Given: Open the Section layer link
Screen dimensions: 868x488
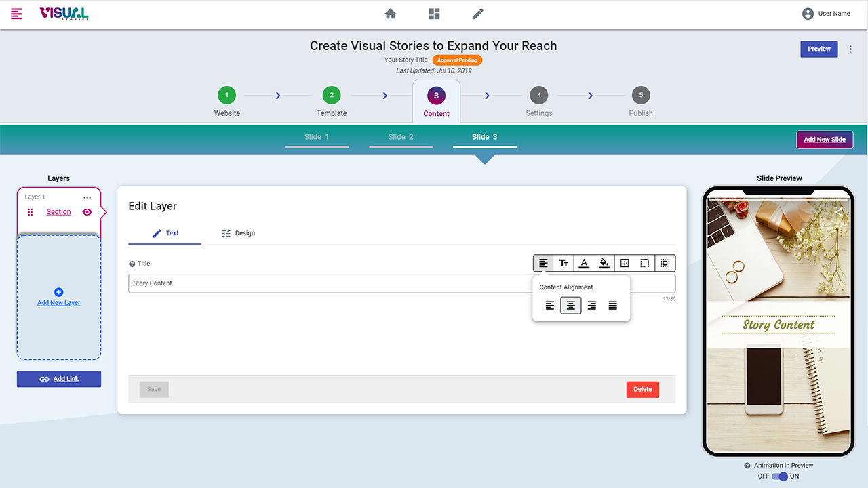Looking at the screenshot, I should (x=58, y=212).
